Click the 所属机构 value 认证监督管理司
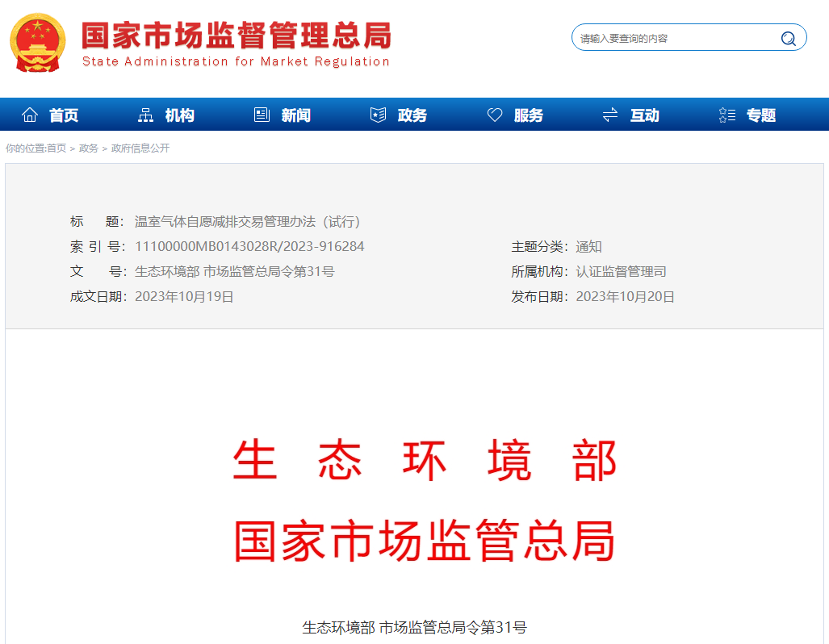Screen dimensions: 829x644 (x=621, y=272)
